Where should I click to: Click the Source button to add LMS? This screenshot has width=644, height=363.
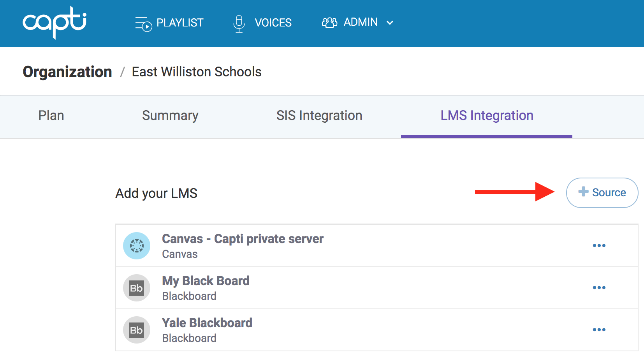click(x=602, y=192)
